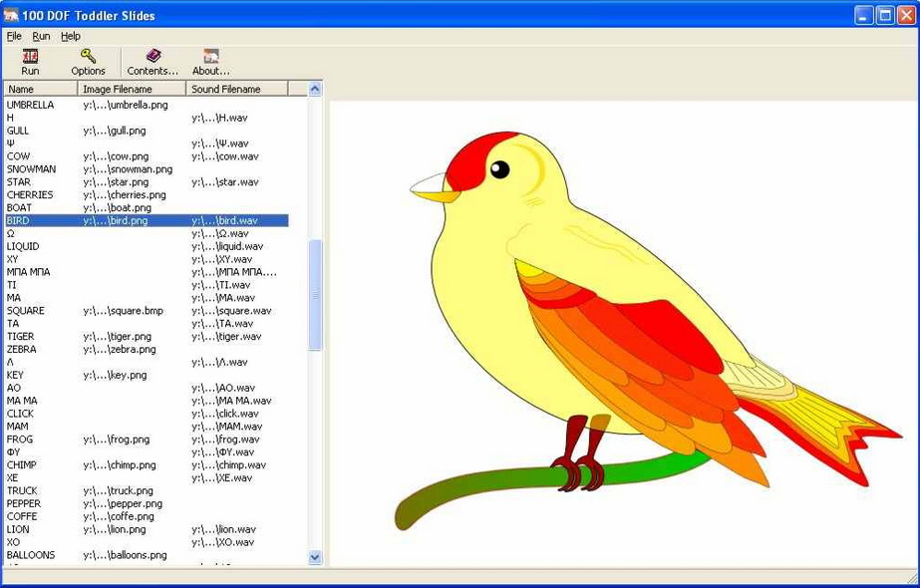Select the SNOWMAN row
Image resolution: width=920 pixels, height=588 pixels.
(x=147, y=169)
